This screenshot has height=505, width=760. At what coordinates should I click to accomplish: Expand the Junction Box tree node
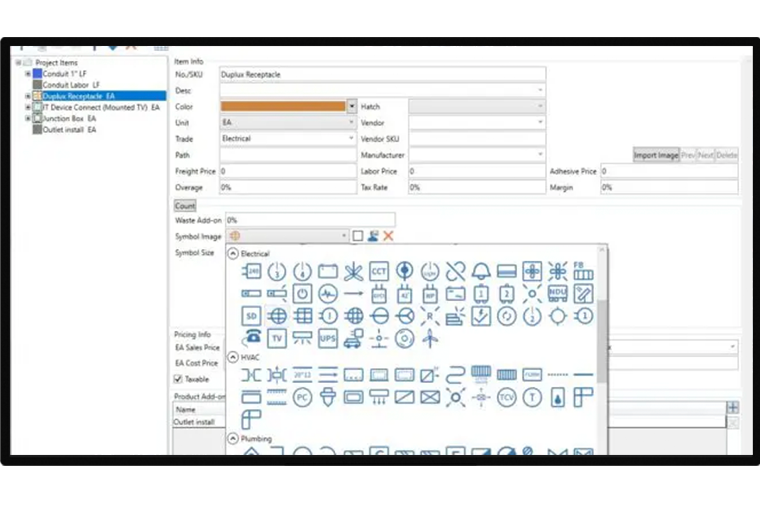(x=27, y=118)
